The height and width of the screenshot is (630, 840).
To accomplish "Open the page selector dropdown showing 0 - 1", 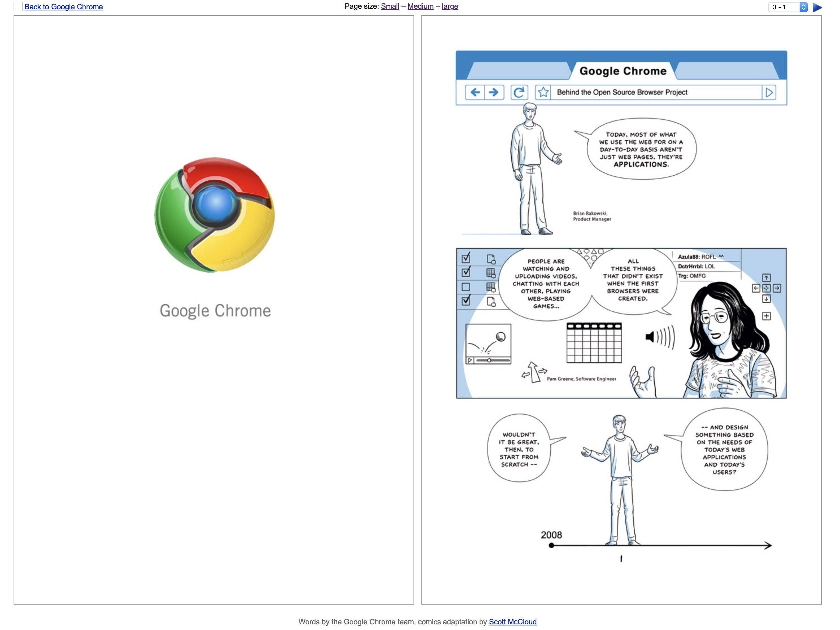I will pos(787,7).
